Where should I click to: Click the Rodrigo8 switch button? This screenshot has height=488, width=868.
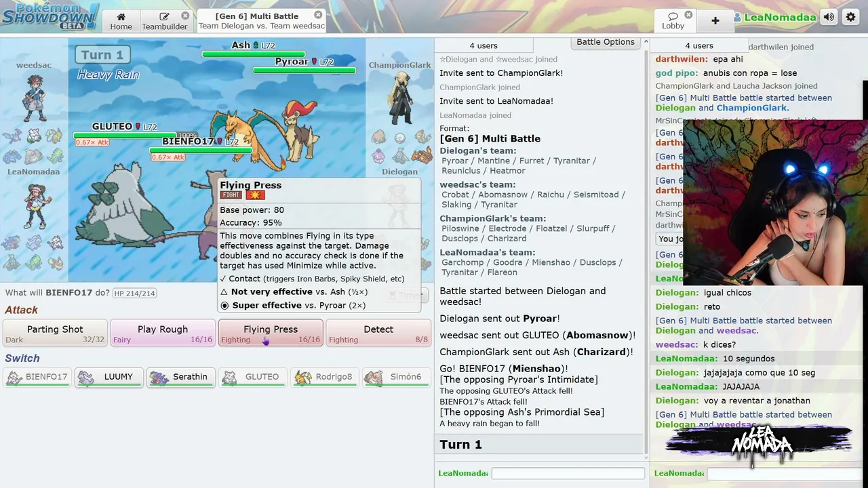(325, 377)
